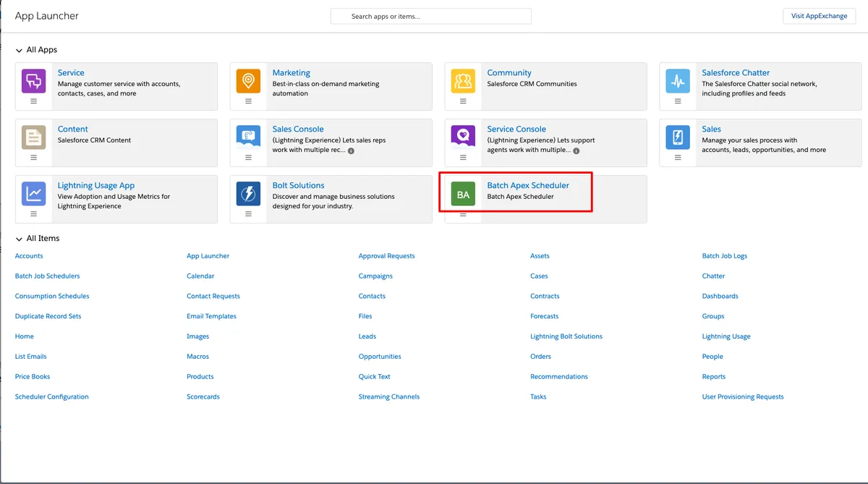Open the Lightning Usage App title link

96,186
